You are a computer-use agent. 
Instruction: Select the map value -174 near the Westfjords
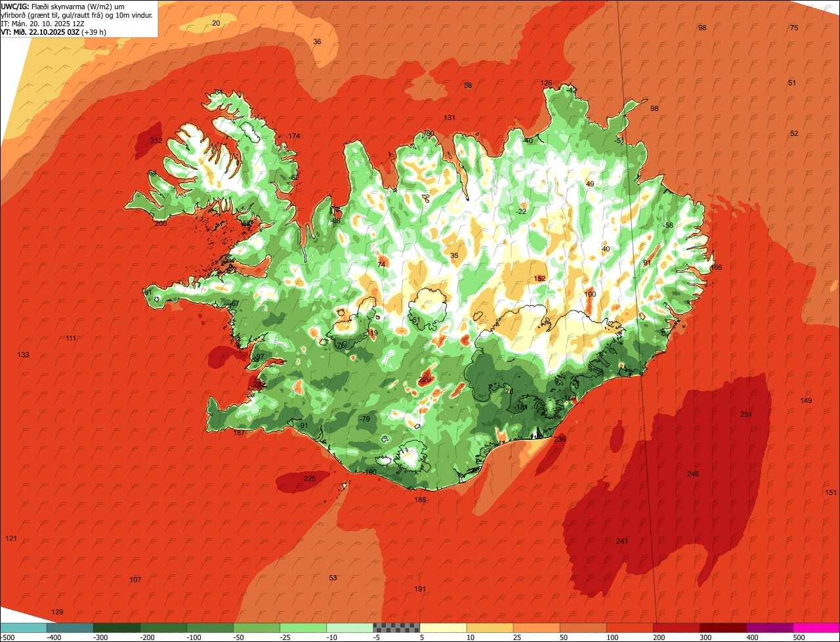[293, 136]
